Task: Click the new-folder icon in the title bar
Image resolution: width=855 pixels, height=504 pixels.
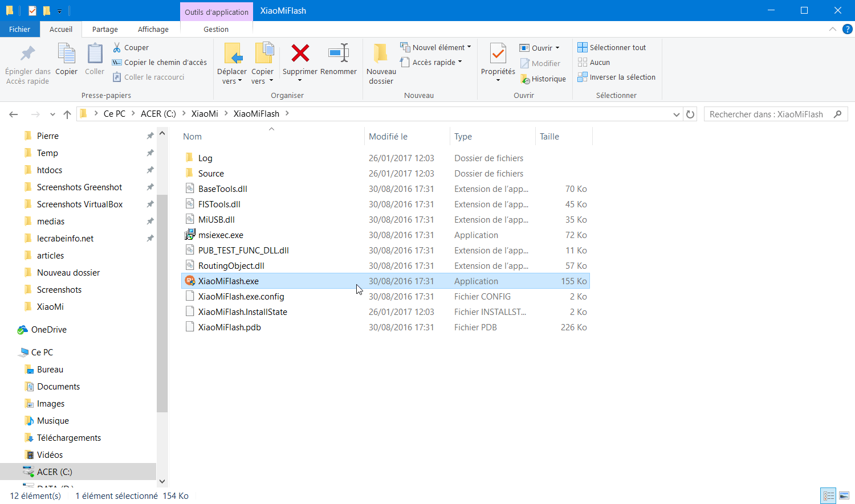Action: click(x=47, y=10)
